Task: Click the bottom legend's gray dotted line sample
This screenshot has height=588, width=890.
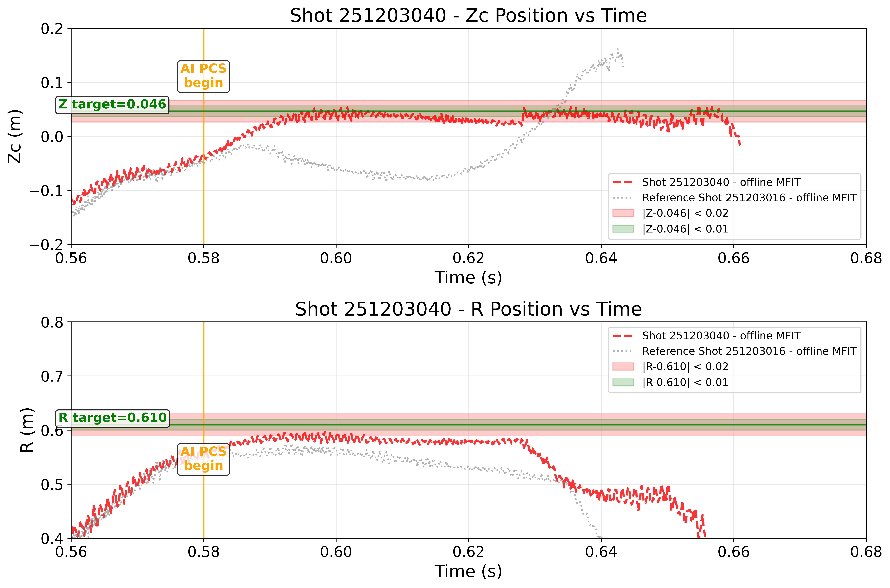Action: (x=623, y=351)
